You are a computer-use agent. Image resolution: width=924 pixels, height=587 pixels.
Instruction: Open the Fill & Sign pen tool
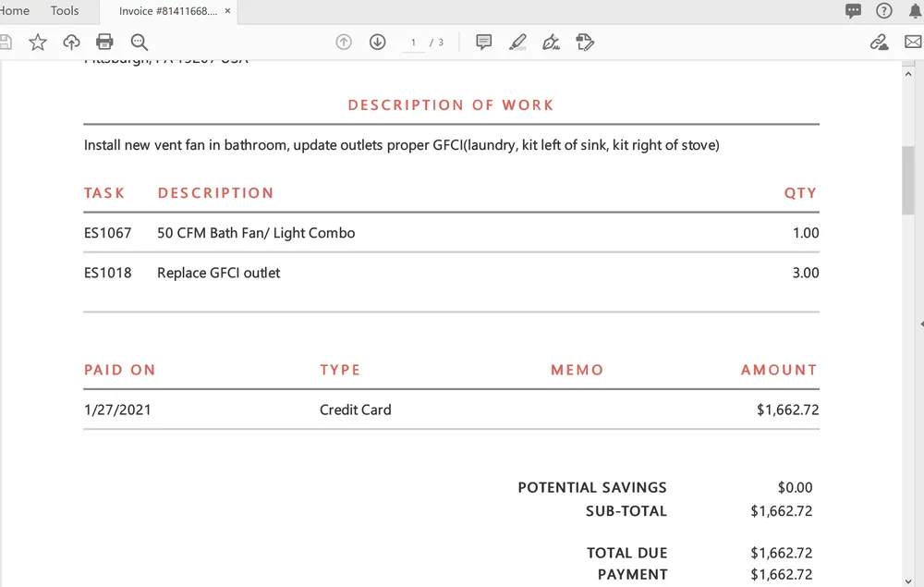click(x=551, y=42)
